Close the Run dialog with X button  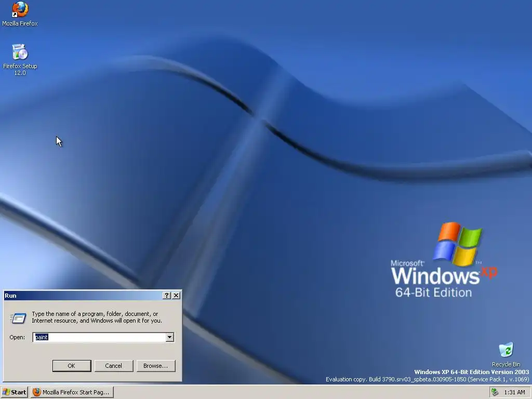(x=176, y=296)
